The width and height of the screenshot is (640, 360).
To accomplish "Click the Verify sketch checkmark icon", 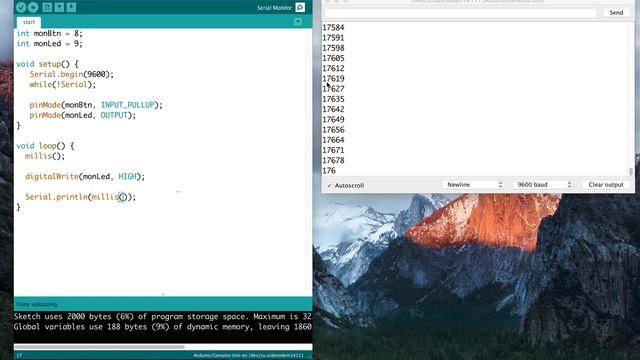I will [21, 7].
